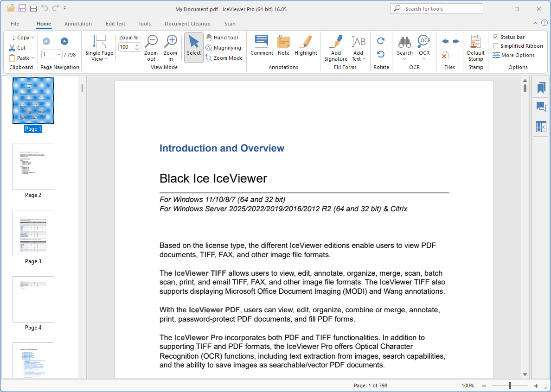Increase zoom with status bar plus

click(x=536, y=386)
